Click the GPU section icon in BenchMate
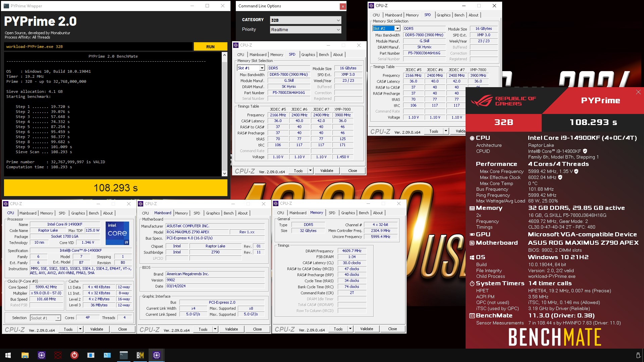The width and height of the screenshot is (644, 362). (x=472, y=235)
